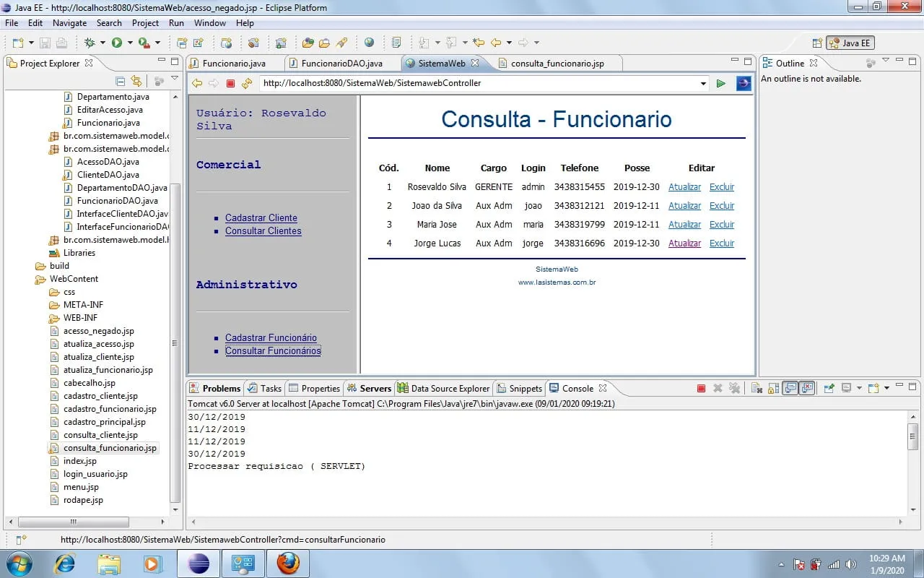Stop loading page with browser red square
Screen dimensions: 924x578
231,84
